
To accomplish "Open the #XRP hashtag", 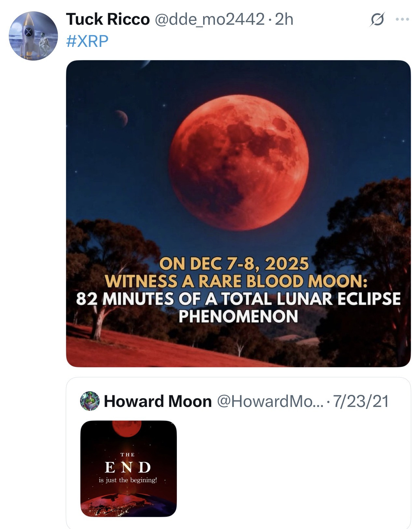I will tap(87, 41).
